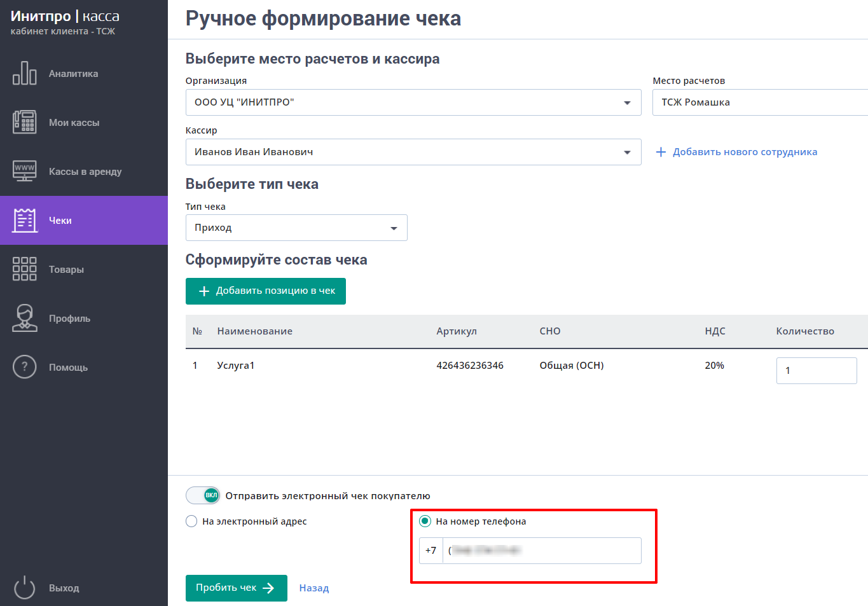Click the cash register icon for Мои кассы

25,122
